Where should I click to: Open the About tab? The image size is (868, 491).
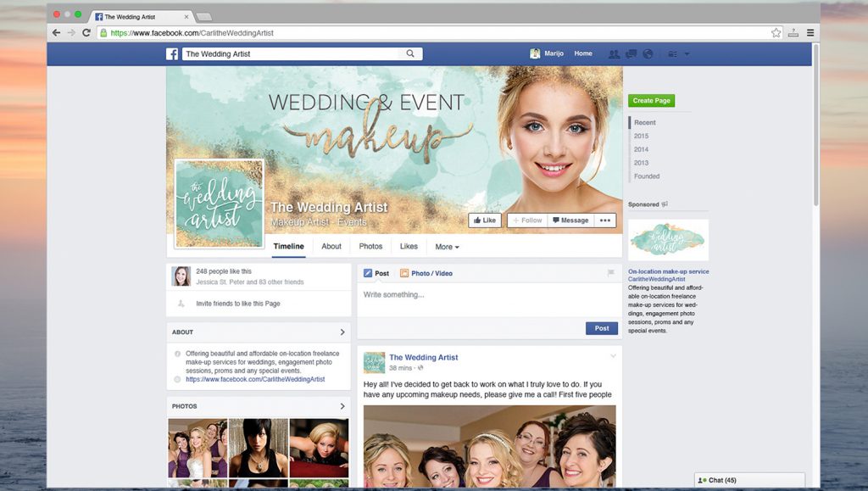point(331,246)
